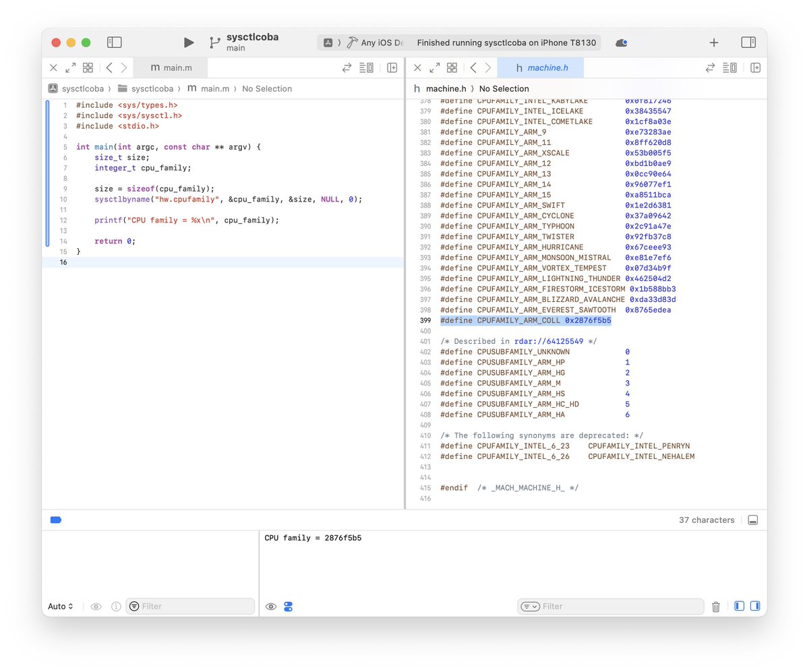This screenshot has height=672, width=809.
Task: Add a new editor beside main.m
Action: click(x=392, y=67)
